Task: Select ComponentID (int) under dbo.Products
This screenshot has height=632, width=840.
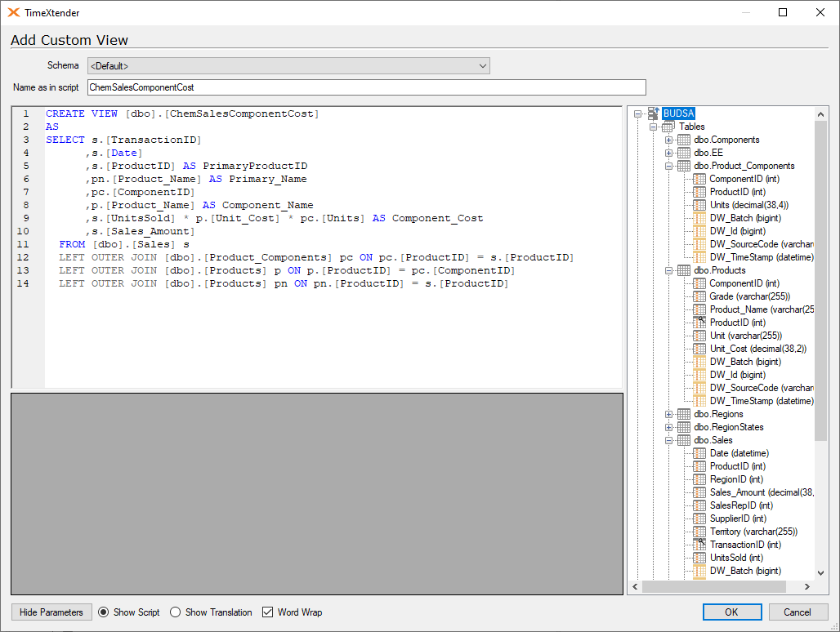Action: coord(744,283)
